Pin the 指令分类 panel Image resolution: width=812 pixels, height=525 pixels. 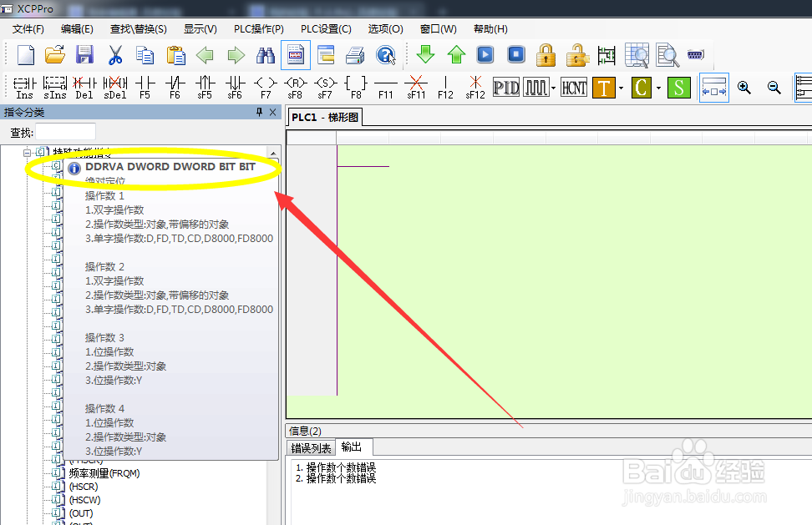point(260,112)
